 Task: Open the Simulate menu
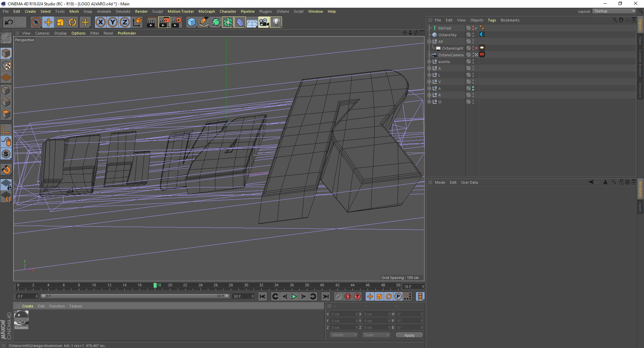[123, 11]
